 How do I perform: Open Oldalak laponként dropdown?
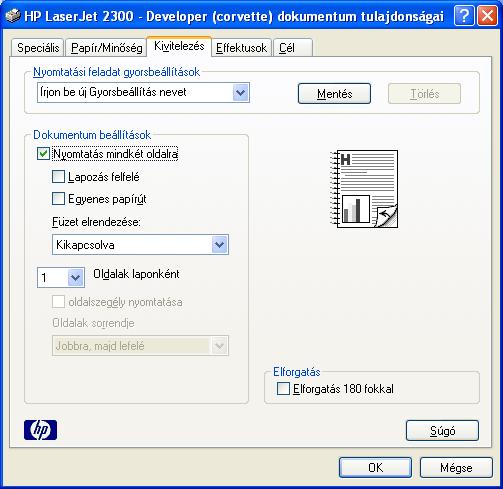click(76, 277)
